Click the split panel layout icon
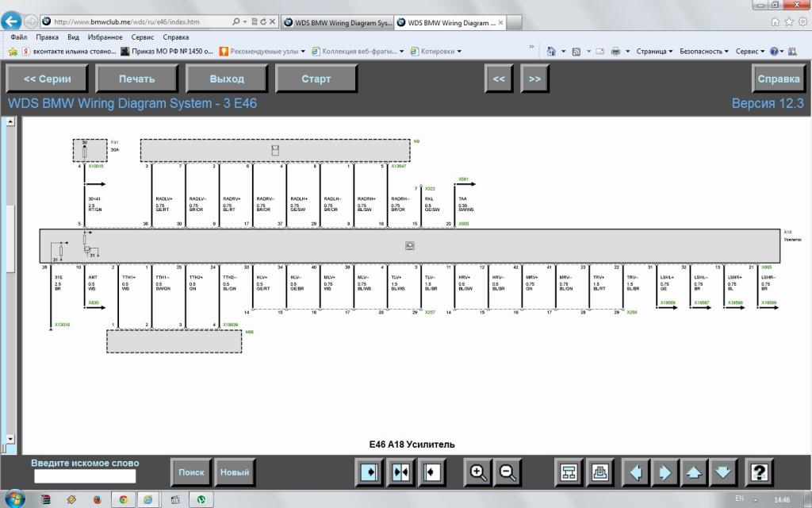 pyautogui.click(x=400, y=472)
